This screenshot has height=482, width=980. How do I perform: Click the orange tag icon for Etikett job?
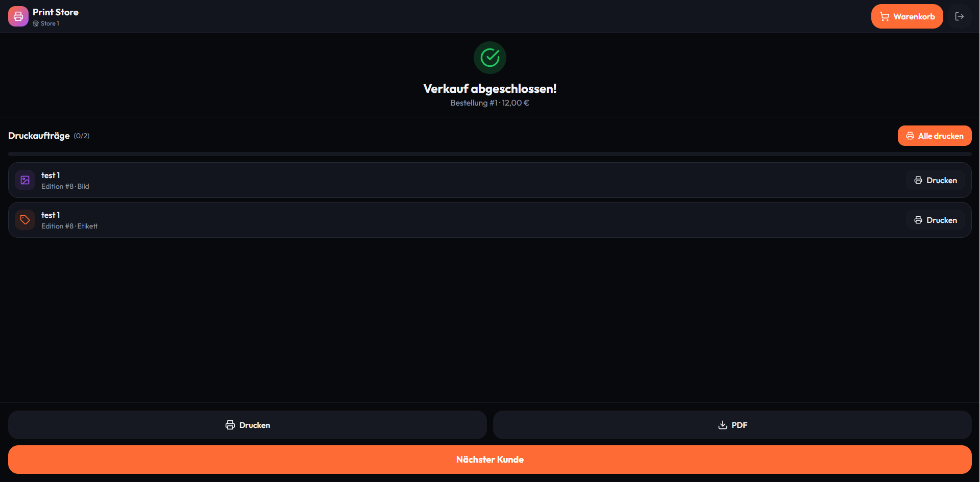point(25,220)
